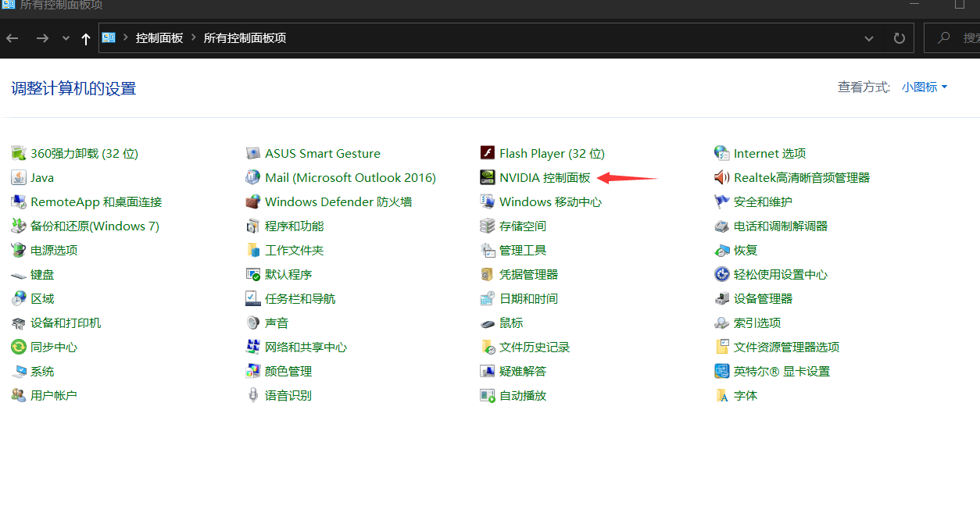Click the 恢复 link
980x506 pixels.
coord(745,250)
